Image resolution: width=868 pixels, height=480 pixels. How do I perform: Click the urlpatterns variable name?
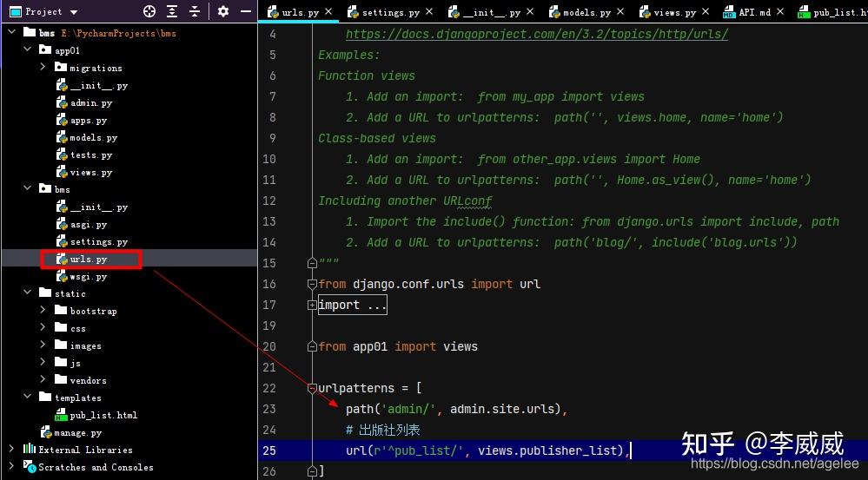356,388
